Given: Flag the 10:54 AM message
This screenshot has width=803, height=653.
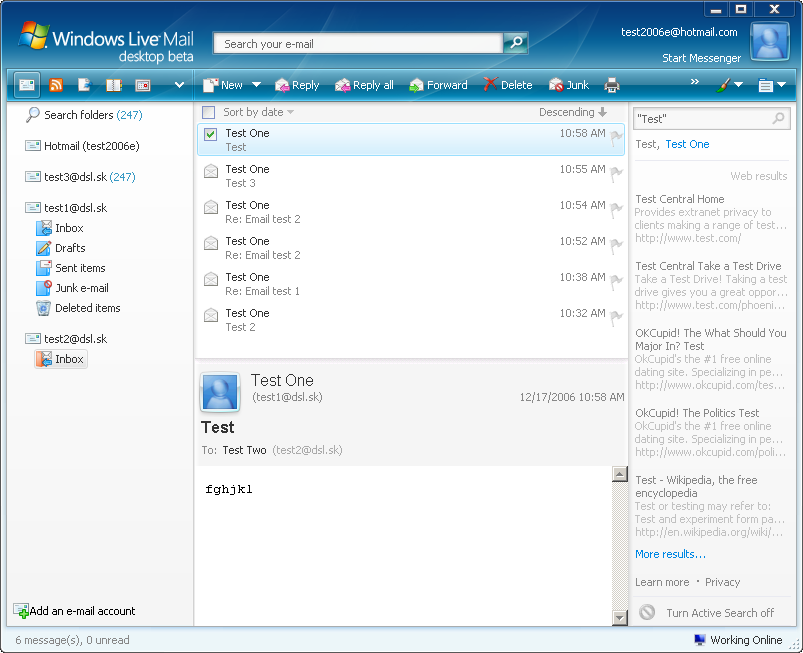Looking at the screenshot, I should point(617,209).
